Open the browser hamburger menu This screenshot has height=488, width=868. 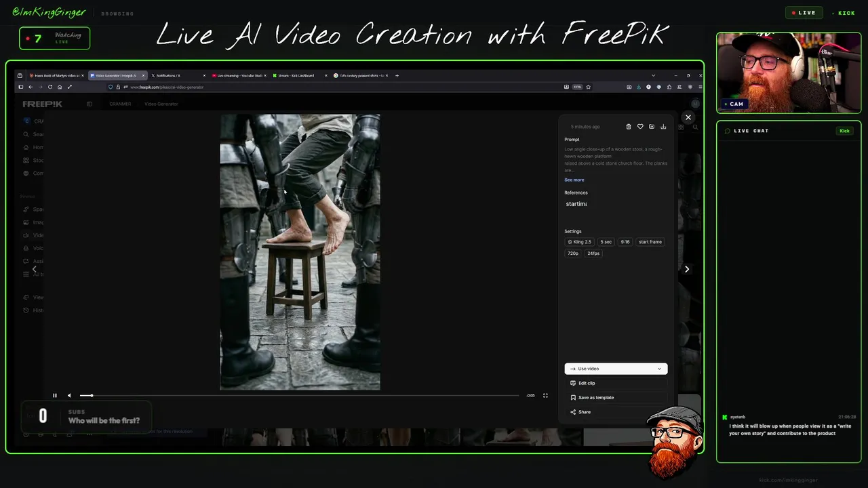click(699, 87)
